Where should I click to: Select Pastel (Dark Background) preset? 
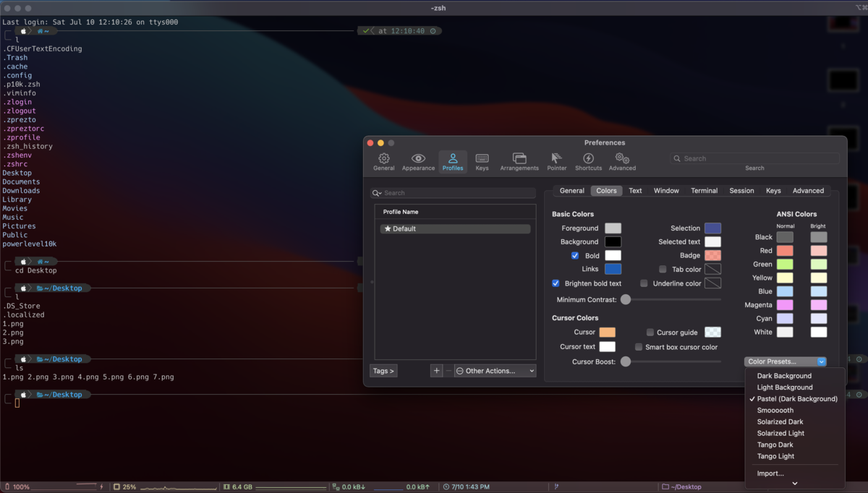click(x=795, y=399)
